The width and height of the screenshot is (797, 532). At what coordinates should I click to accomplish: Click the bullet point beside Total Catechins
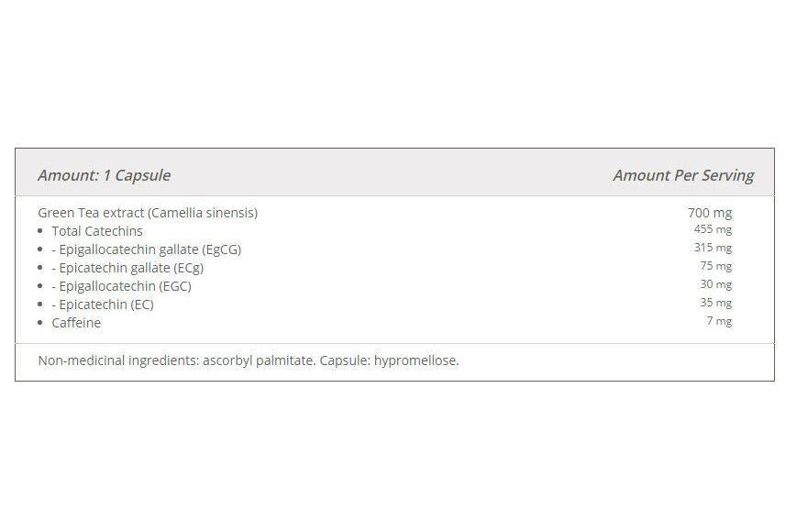point(41,231)
